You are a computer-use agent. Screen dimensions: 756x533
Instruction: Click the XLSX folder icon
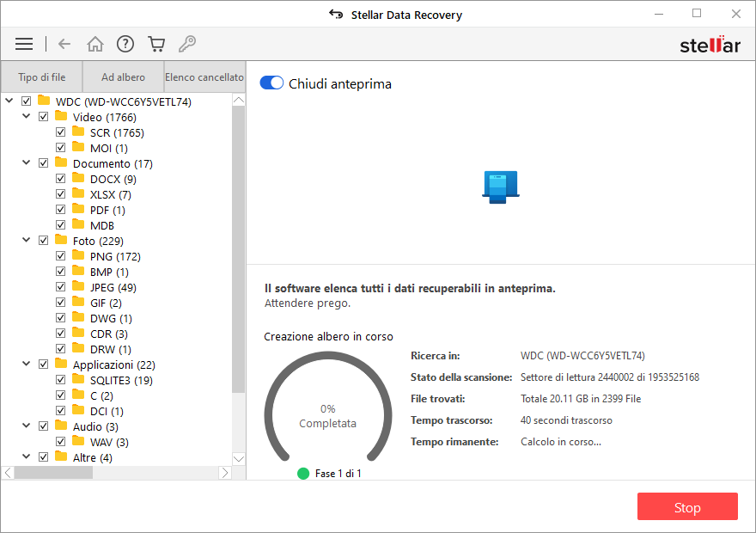coord(78,193)
